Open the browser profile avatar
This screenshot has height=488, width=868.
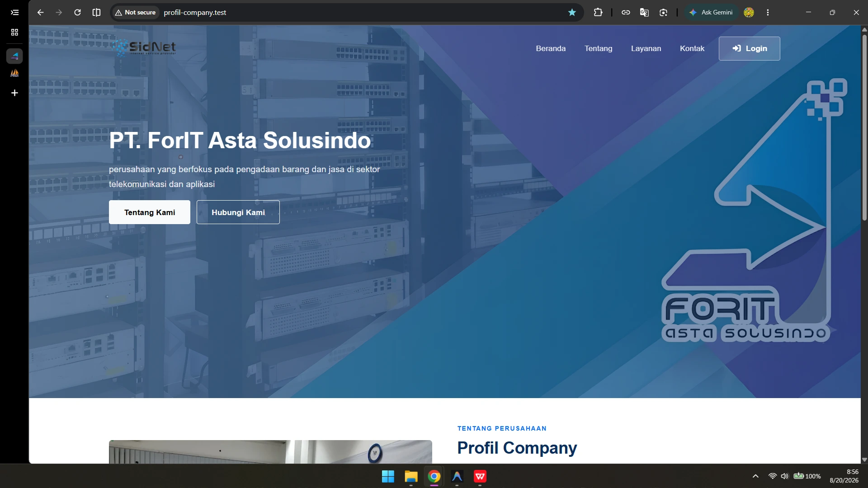[749, 13]
